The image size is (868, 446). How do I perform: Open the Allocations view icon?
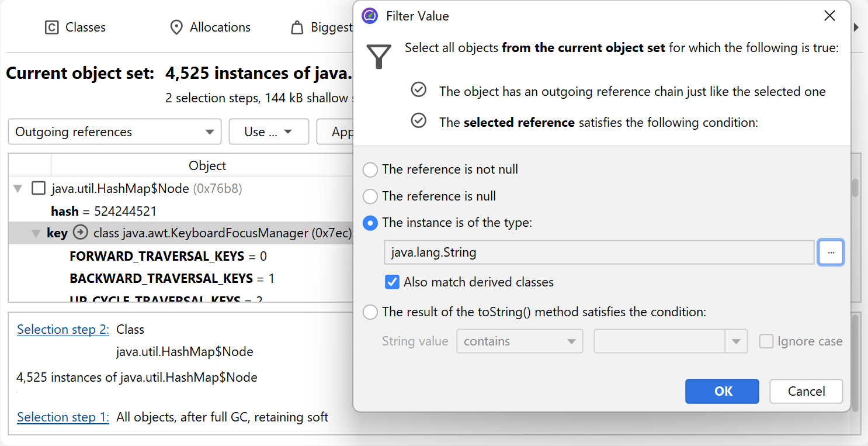coord(176,27)
